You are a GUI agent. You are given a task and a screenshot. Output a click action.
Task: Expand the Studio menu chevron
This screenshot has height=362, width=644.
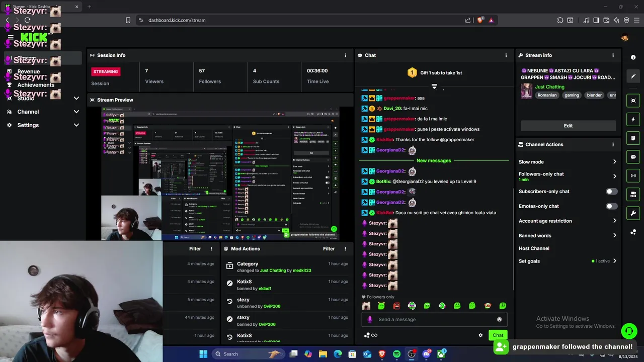point(76,98)
